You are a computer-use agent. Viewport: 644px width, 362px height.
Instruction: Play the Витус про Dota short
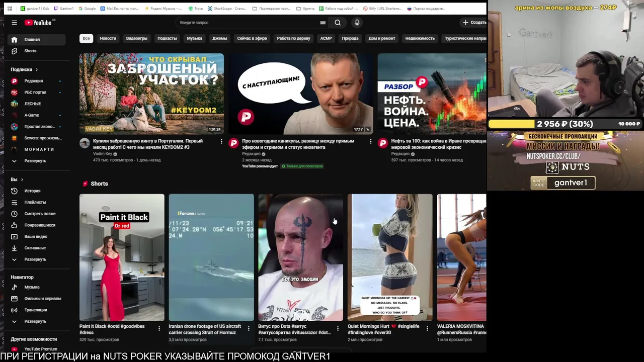pyautogui.click(x=301, y=257)
